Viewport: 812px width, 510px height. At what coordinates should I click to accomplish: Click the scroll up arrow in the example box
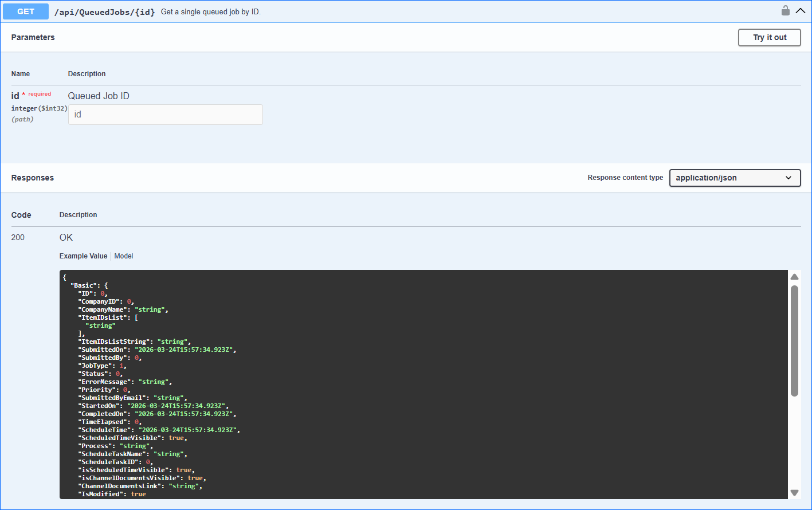[794, 277]
